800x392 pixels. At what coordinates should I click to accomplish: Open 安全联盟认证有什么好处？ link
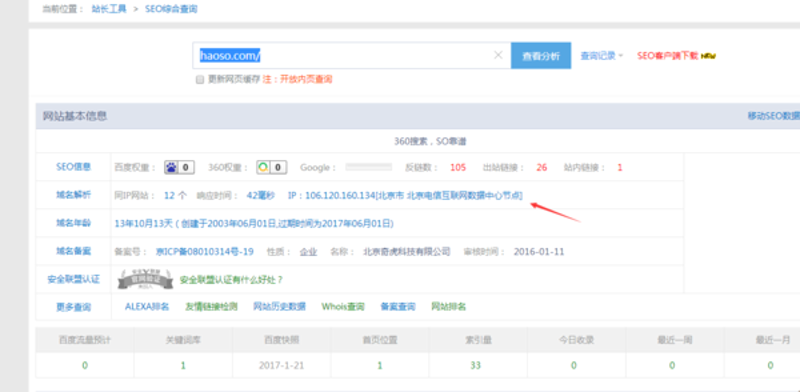232,280
